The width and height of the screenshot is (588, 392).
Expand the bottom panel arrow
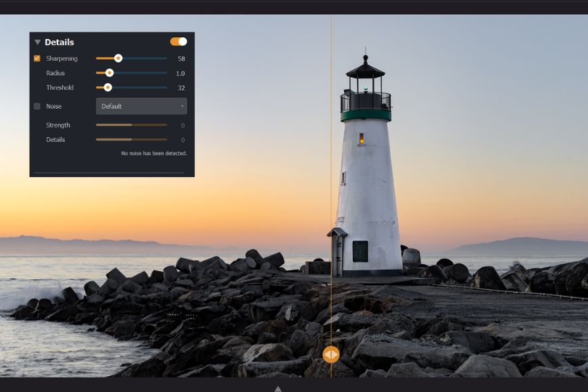tap(278, 389)
